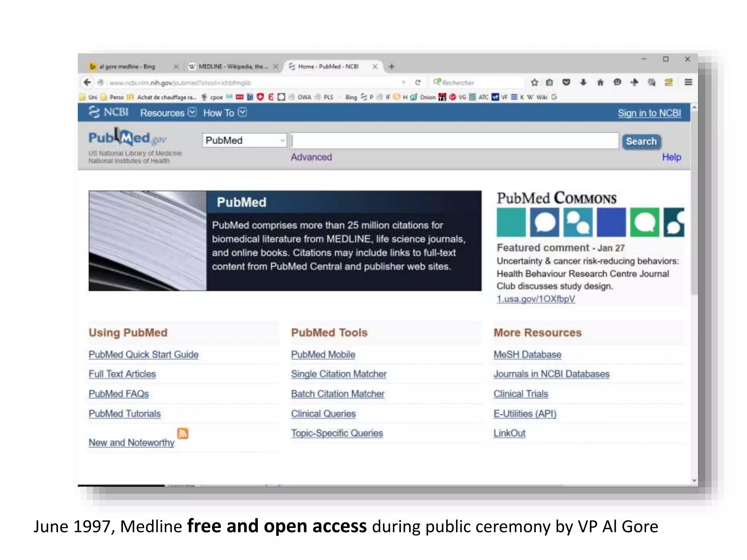Open the Uni bookmarks folder

[88, 97]
